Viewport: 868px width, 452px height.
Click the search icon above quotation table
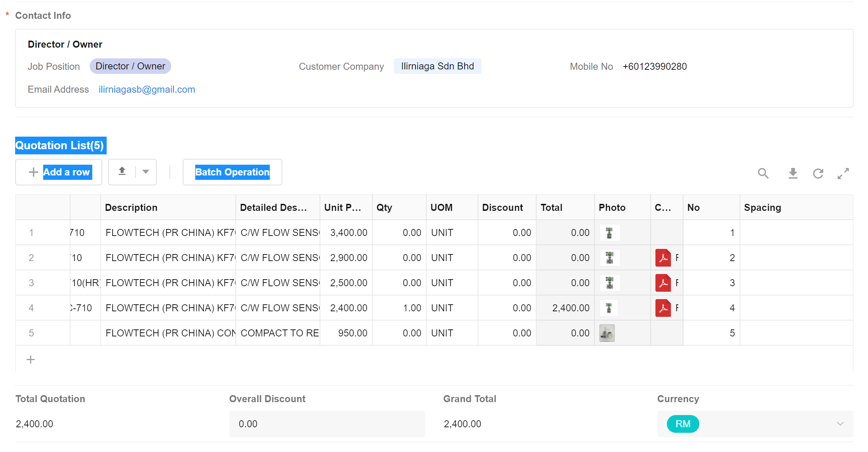coord(763,173)
